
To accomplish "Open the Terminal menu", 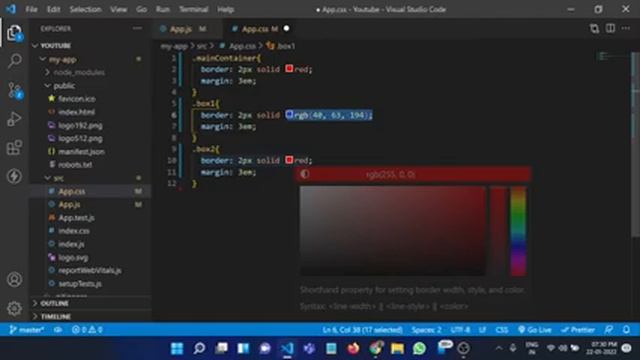I will [x=193, y=9].
